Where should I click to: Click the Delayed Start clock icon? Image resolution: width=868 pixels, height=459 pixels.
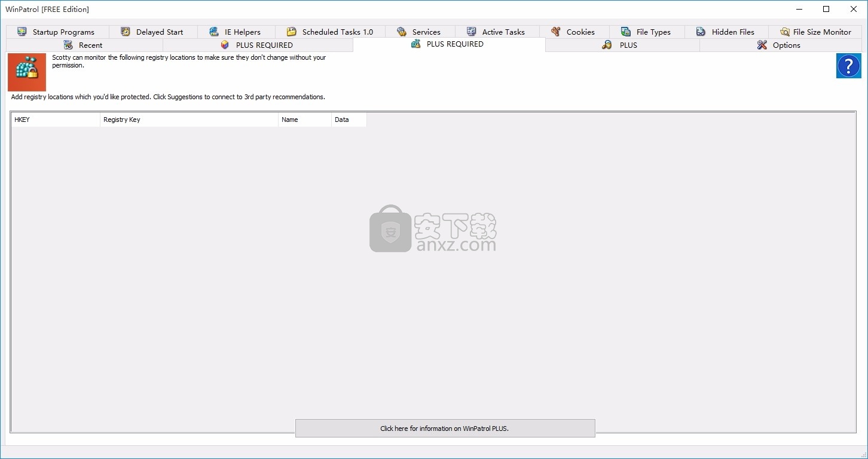click(x=126, y=32)
